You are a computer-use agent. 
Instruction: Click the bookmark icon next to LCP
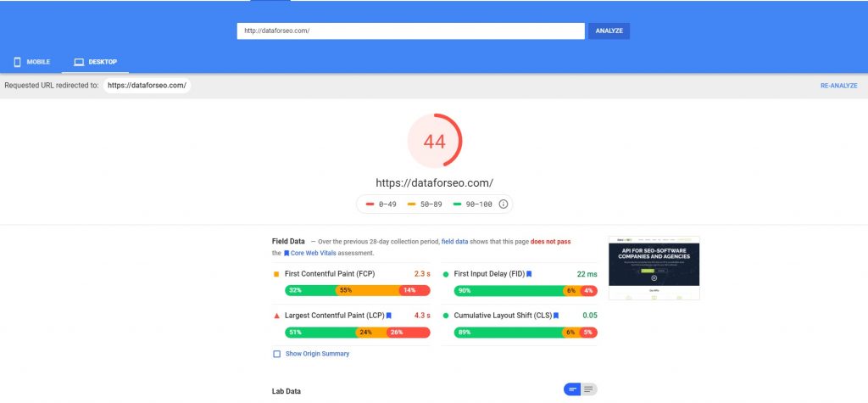point(389,316)
